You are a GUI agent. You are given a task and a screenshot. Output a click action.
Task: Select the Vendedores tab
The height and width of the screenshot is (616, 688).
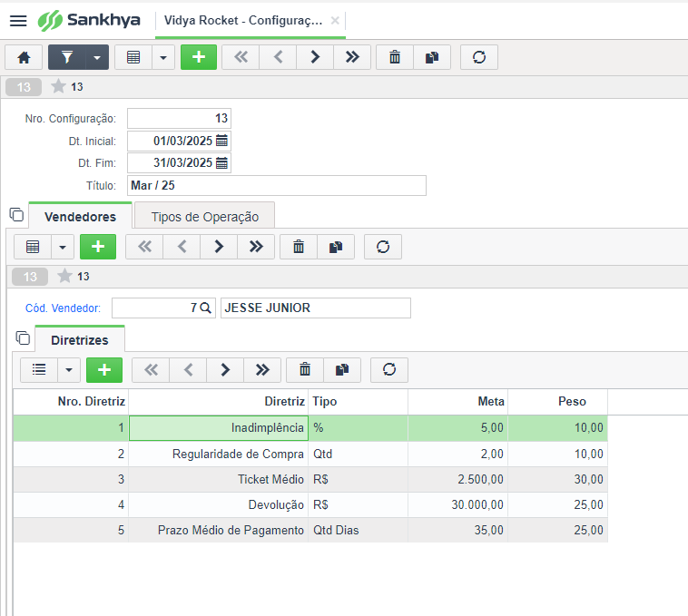click(80, 217)
